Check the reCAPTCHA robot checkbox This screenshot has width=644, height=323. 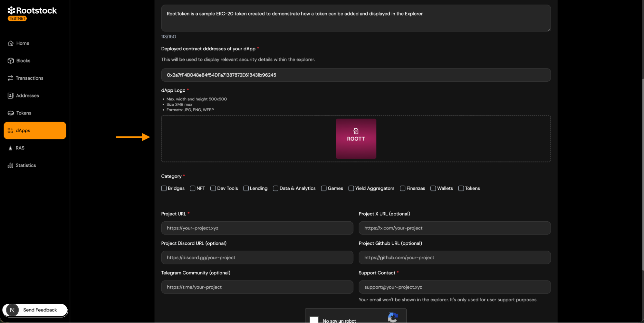[x=314, y=319]
